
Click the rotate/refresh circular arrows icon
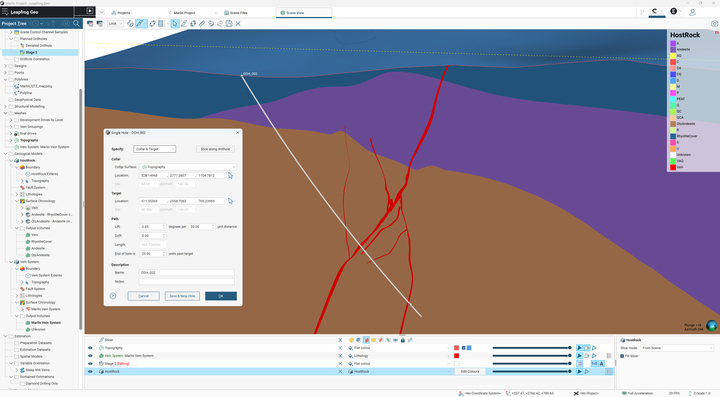click(152, 23)
